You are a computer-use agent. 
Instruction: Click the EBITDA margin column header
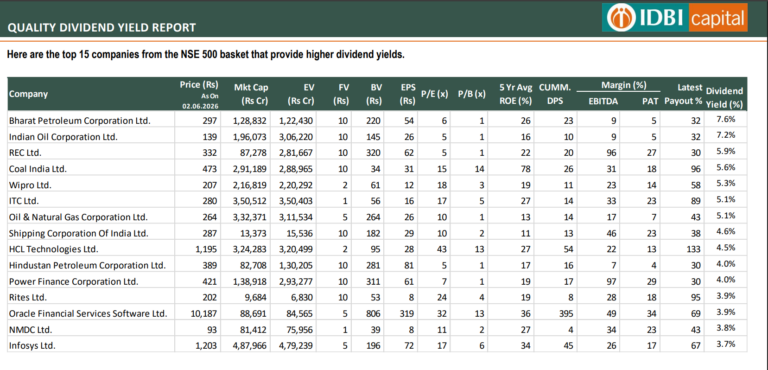(602, 101)
